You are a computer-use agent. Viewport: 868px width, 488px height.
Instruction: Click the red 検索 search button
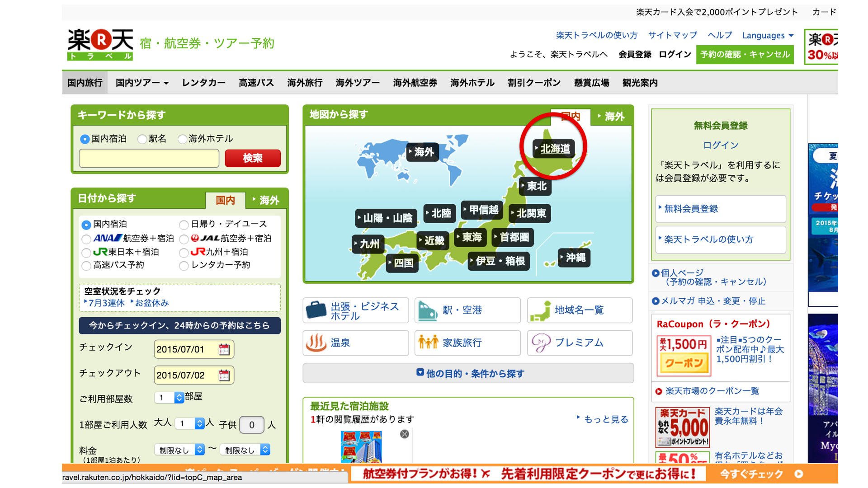point(253,158)
